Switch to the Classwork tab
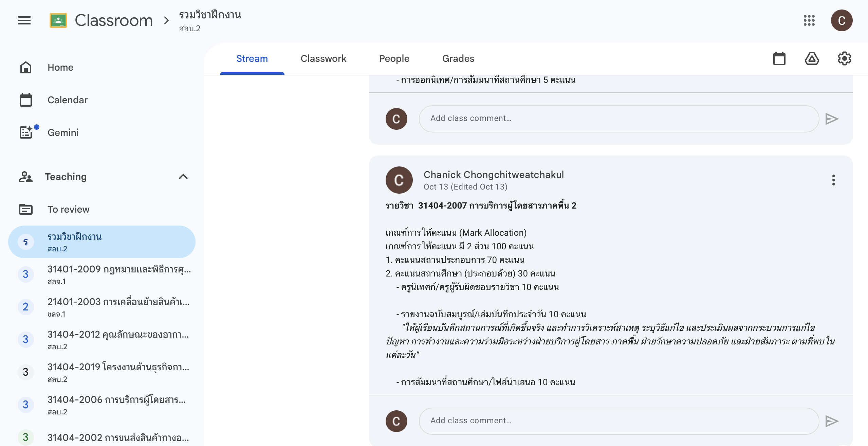Image resolution: width=868 pixels, height=446 pixels. [x=324, y=59]
